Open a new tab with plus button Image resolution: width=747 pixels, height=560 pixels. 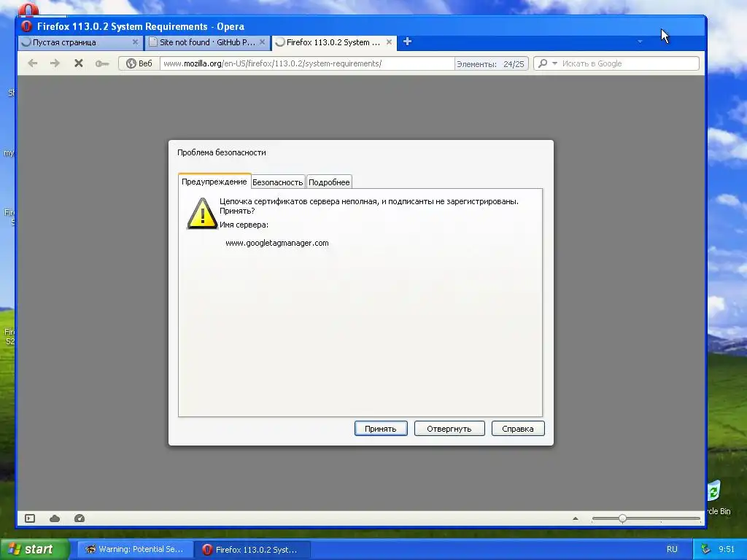407,42
